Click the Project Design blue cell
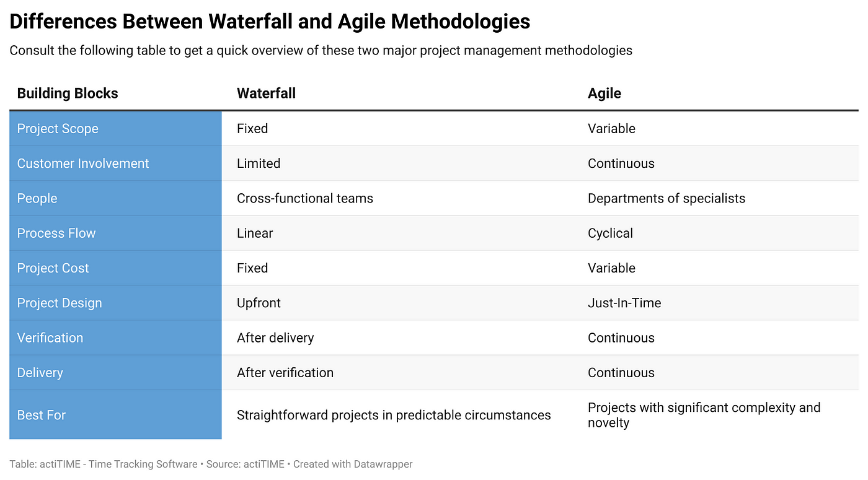The height and width of the screenshot is (480, 868). point(115,303)
